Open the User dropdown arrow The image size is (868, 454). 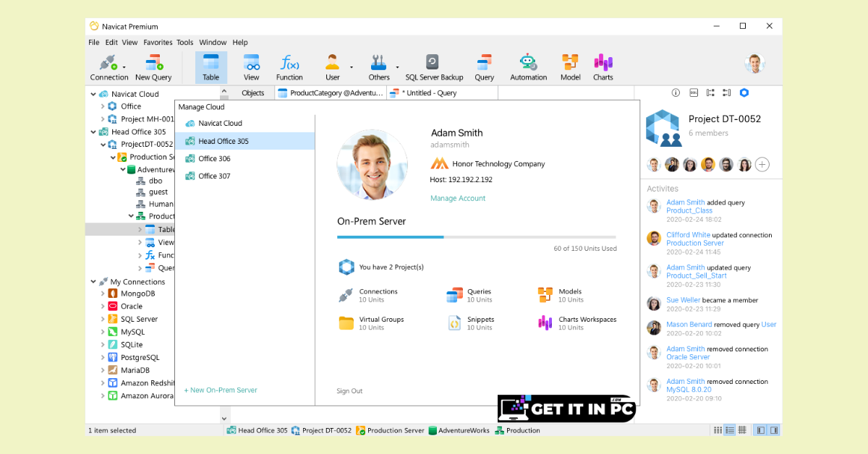pos(352,67)
